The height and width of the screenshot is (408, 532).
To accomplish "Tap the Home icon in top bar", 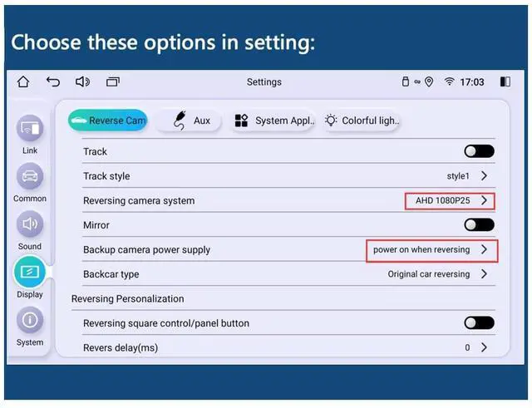I will coord(23,82).
